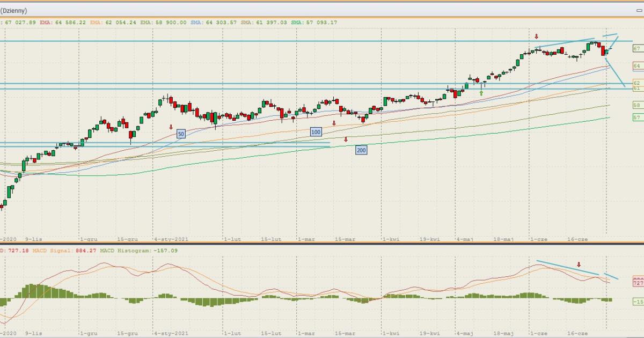This screenshot has height=338, width=644.
Task: Click the 67 price tag on right axis
Action: pos(637,49)
